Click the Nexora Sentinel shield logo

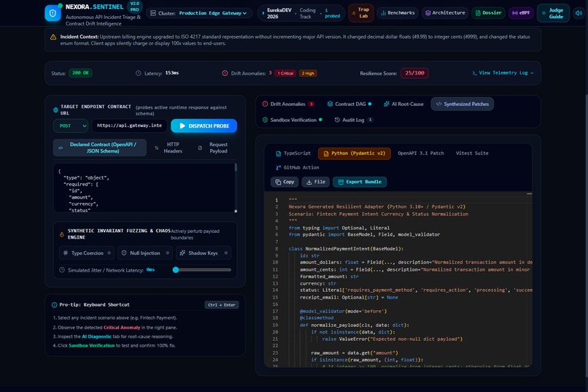(x=53, y=13)
